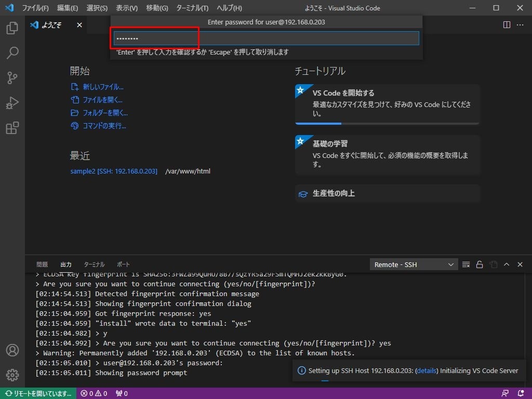The image size is (532, 399).
Task: Show forwarded ports count in status bar
Action: 122,393
